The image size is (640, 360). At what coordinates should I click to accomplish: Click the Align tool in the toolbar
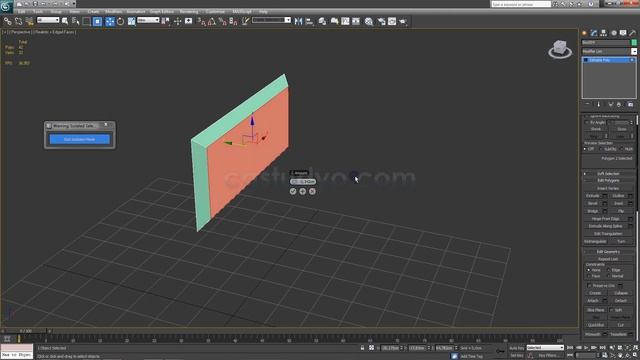click(x=309, y=21)
